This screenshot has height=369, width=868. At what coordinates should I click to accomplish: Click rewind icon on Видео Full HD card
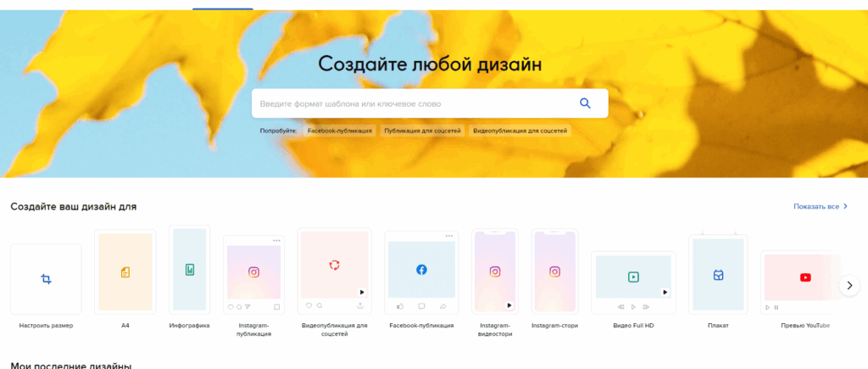click(621, 306)
